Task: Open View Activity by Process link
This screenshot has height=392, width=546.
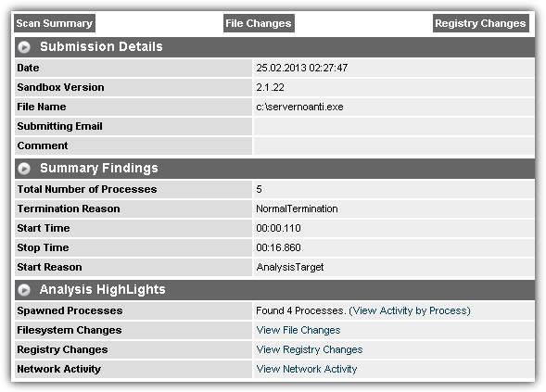Action: tap(410, 310)
